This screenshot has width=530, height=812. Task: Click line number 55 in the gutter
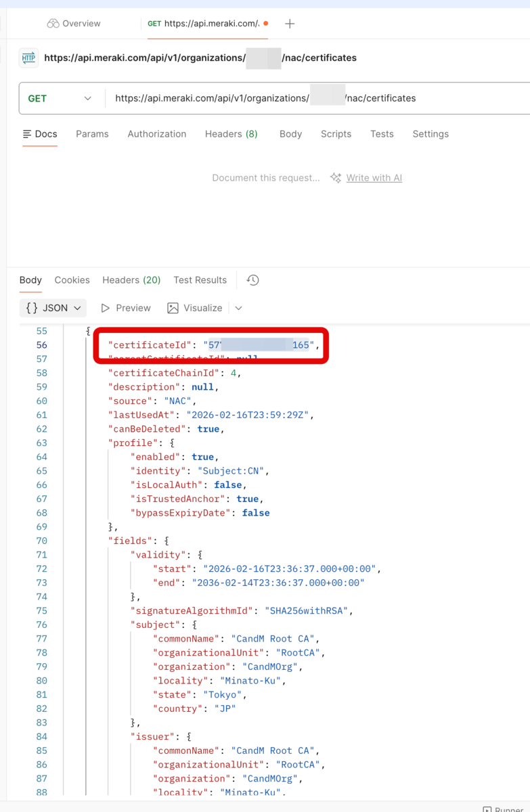[x=41, y=331]
